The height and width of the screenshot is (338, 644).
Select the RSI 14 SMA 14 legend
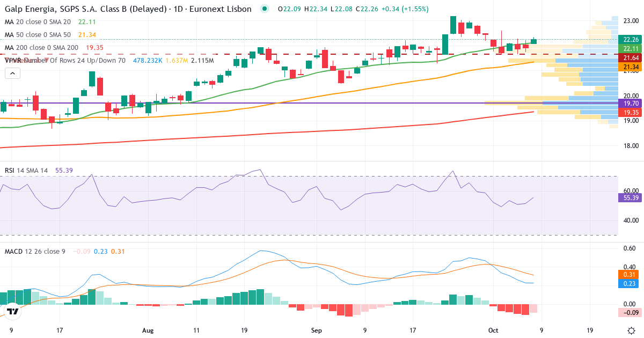tap(26, 170)
